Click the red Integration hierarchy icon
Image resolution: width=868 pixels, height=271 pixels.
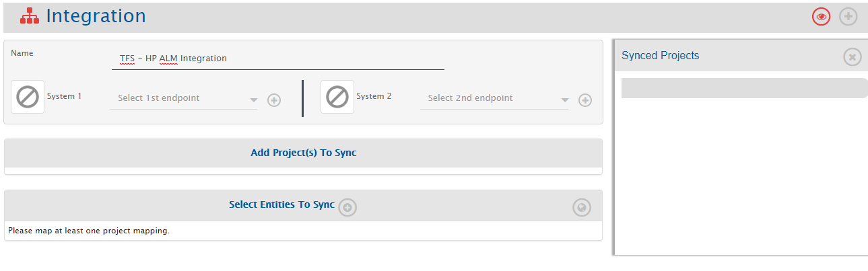30,17
